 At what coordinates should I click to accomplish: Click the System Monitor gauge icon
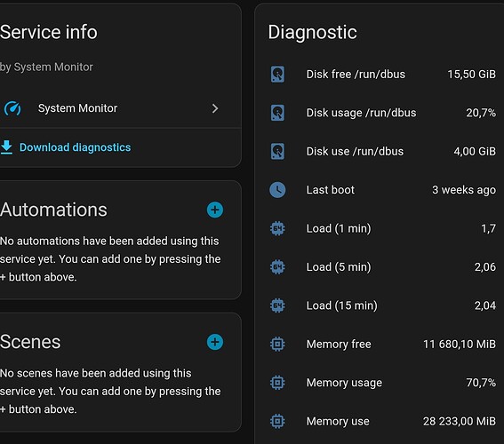pyautogui.click(x=12, y=108)
